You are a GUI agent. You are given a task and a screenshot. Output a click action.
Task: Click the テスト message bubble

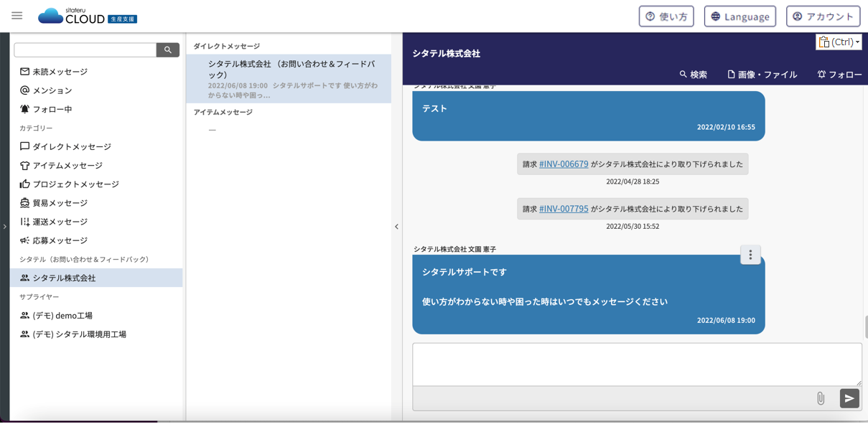tap(589, 116)
